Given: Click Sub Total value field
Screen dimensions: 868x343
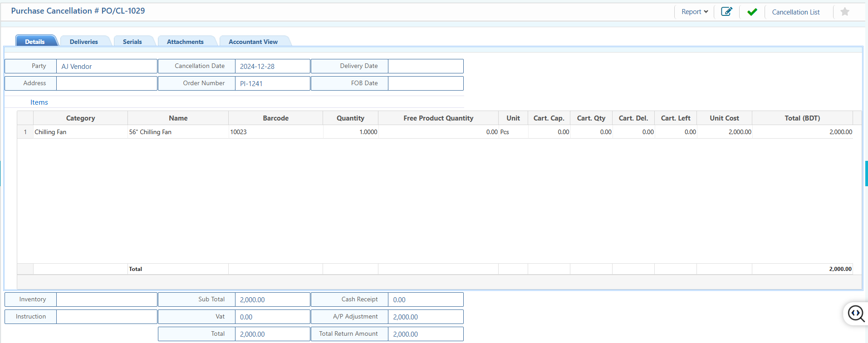Looking at the screenshot, I should (273, 300).
